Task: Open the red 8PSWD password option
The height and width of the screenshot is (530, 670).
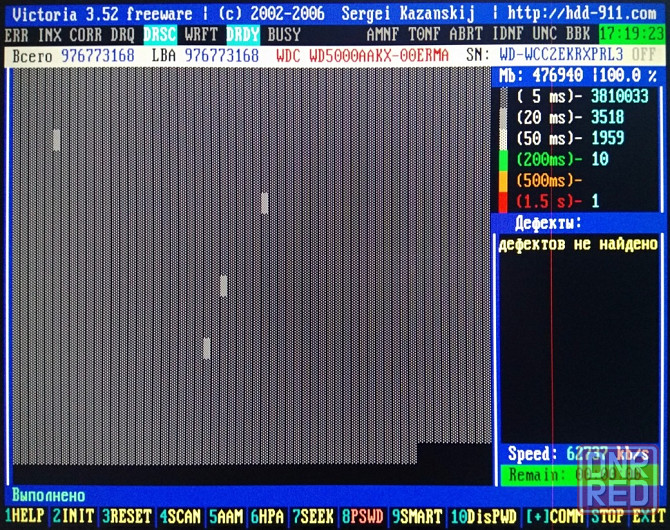Action: (315, 517)
